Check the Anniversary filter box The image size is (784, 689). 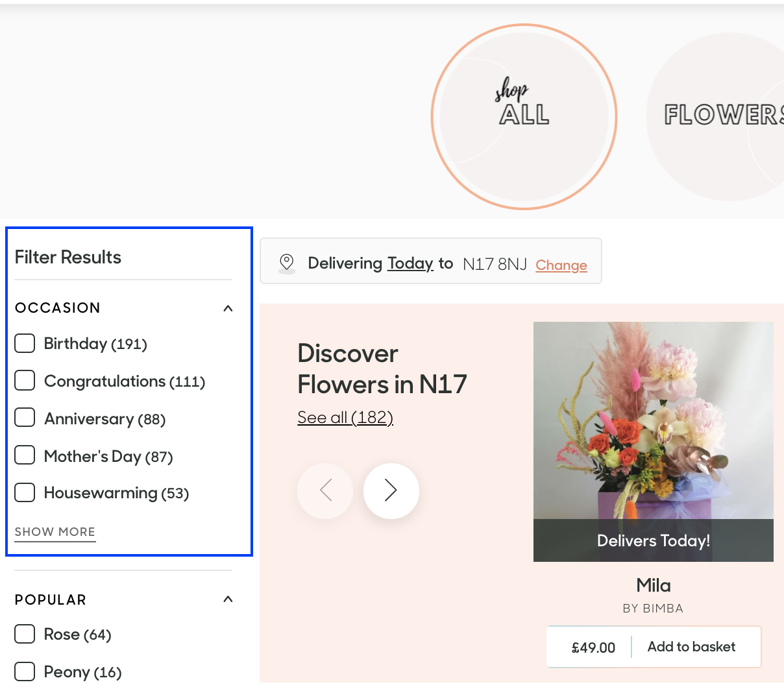pyautogui.click(x=25, y=418)
